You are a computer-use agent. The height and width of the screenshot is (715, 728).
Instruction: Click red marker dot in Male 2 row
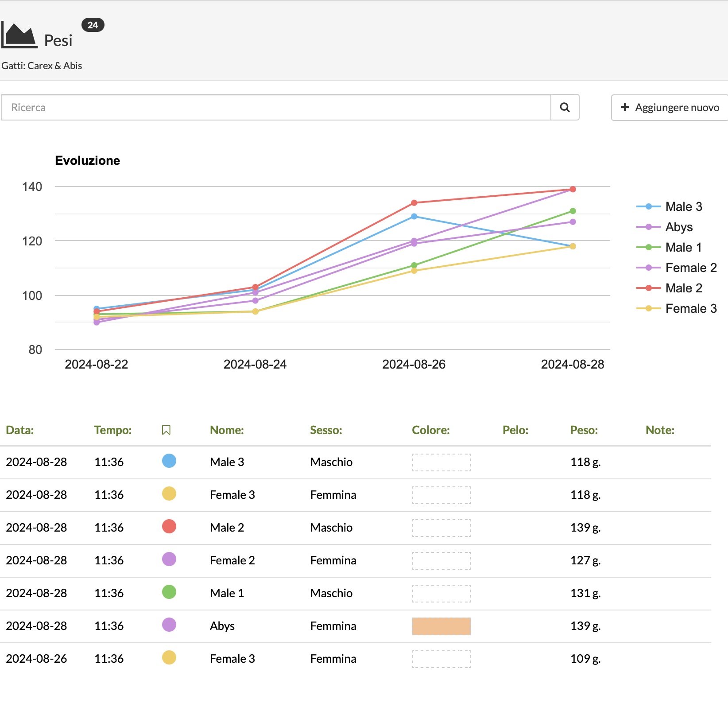click(169, 526)
